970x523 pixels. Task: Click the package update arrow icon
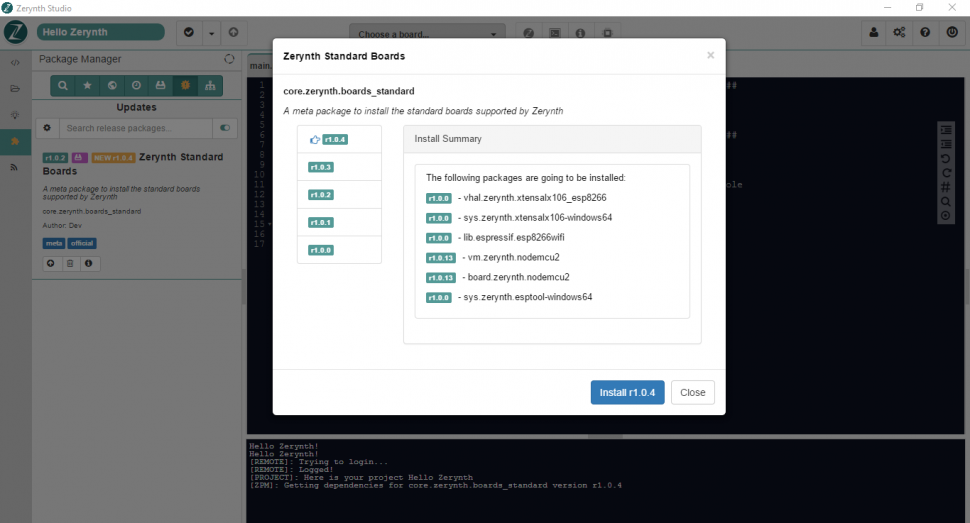coord(51,264)
